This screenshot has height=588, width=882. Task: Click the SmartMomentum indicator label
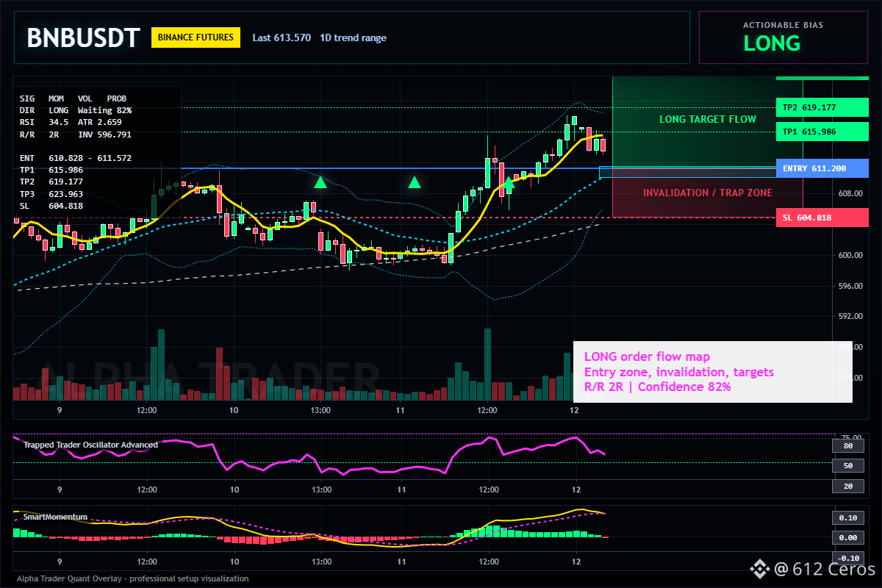pyautogui.click(x=55, y=517)
